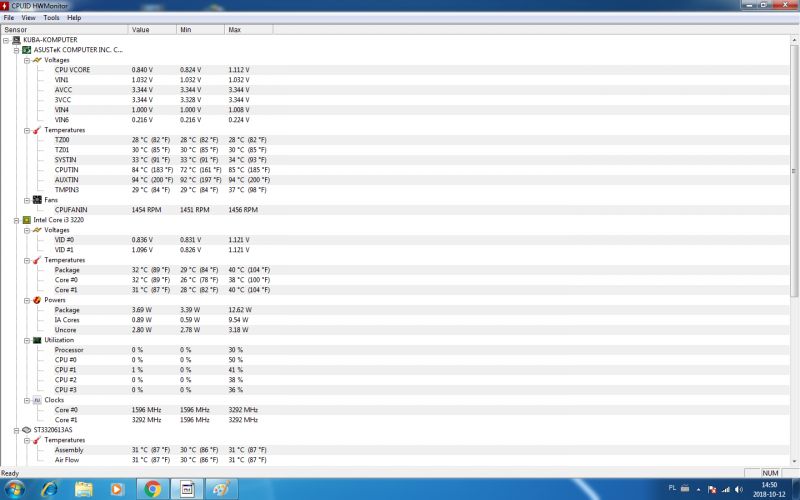
Task: Launch Internet Explorer from the taskbar
Action: (49, 489)
